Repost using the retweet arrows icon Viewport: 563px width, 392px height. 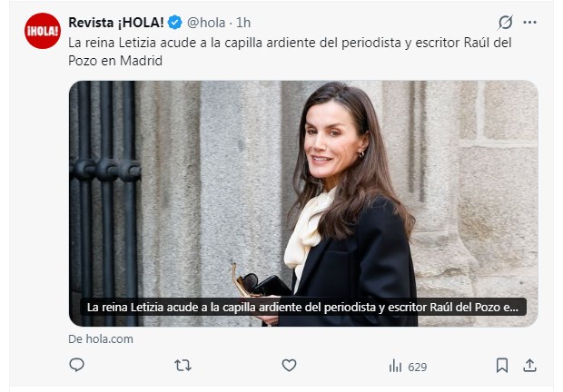click(183, 366)
